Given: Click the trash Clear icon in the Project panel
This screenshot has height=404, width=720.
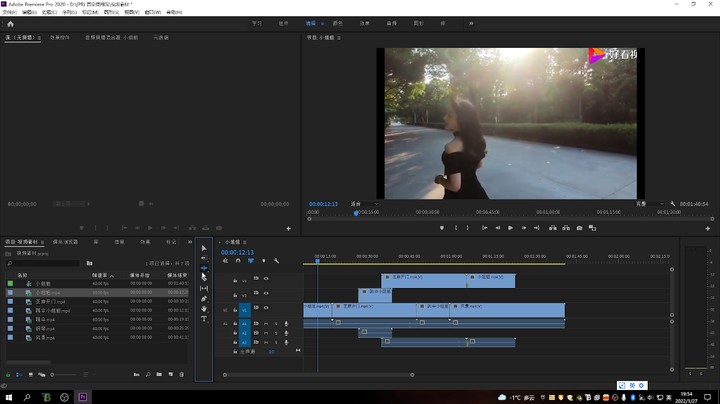Looking at the screenshot, I should pyautogui.click(x=182, y=375).
